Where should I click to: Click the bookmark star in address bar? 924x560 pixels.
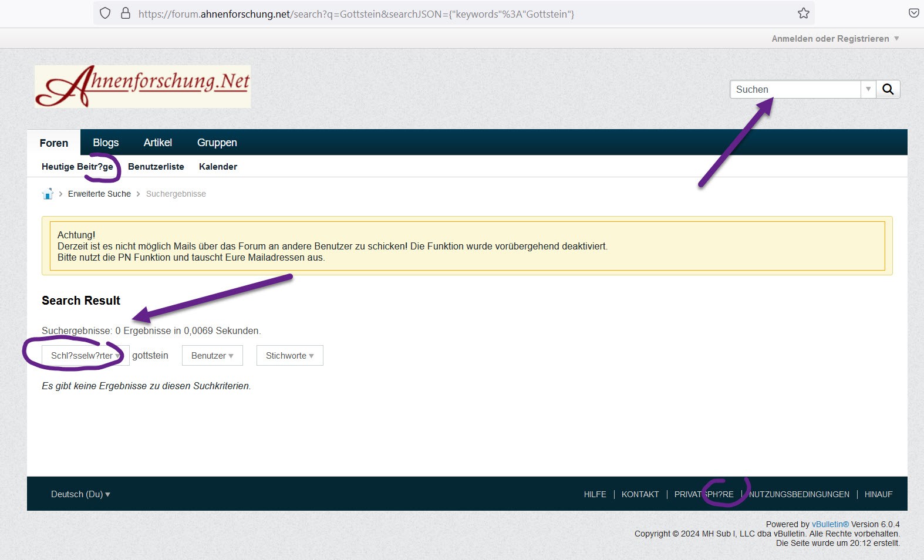803,14
